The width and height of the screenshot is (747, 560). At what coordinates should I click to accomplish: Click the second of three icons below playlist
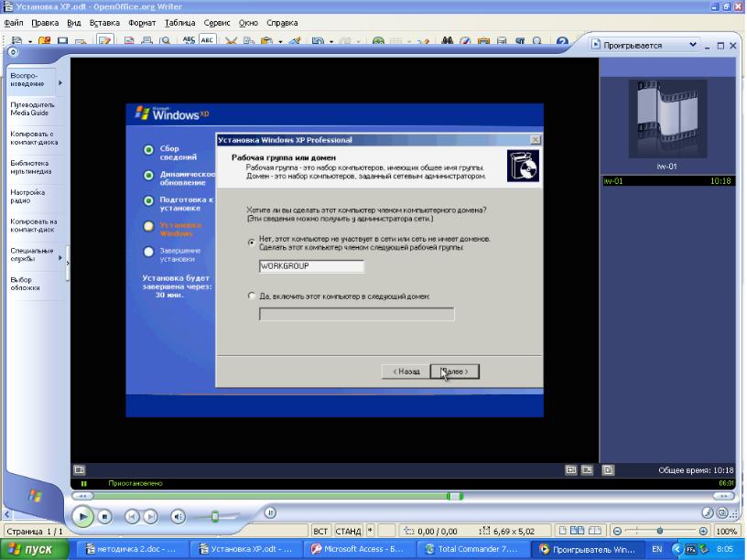pos(587,470)
